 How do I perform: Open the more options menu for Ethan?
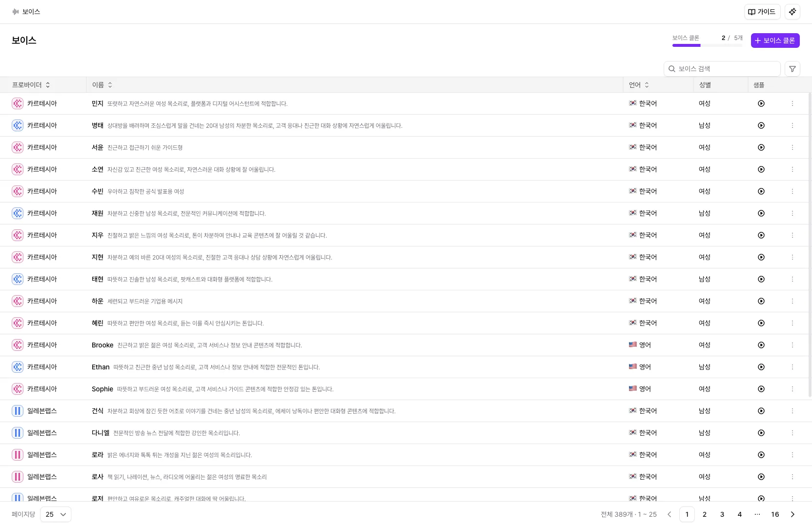click(792, 367)
